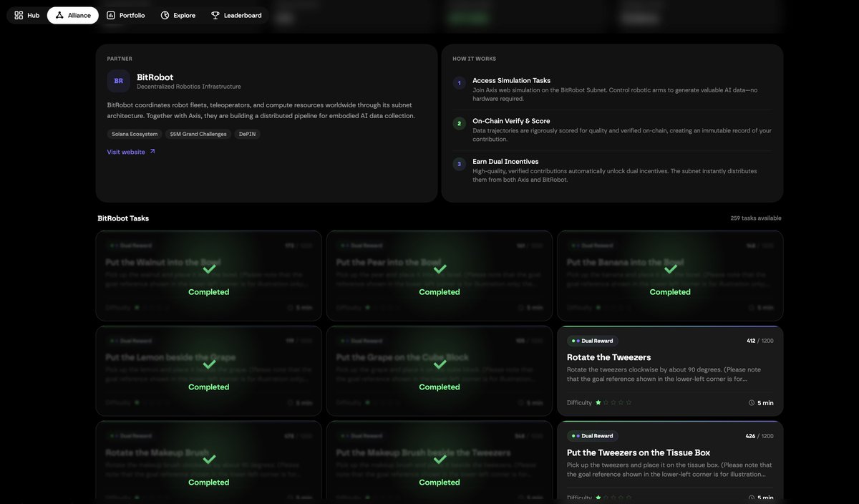The width and height of the screenshot is (859, 504).
Task: Click the PARTNER section label
Action: tap(120, 59)
